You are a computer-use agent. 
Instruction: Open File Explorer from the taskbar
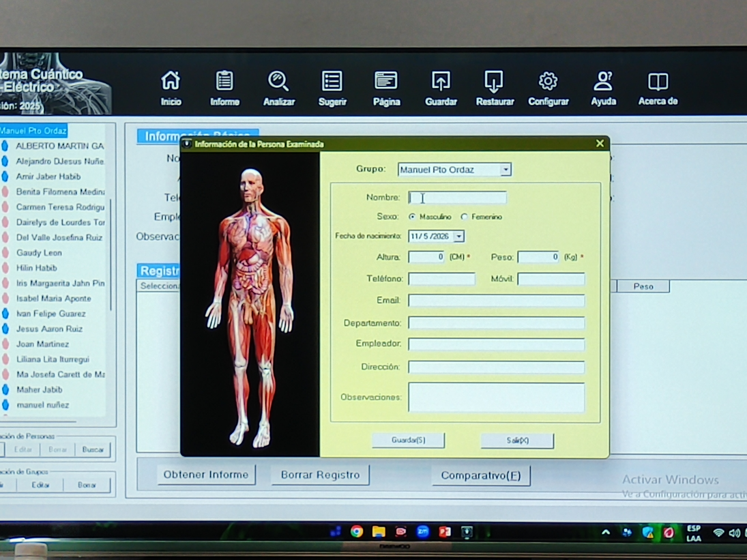379,532
